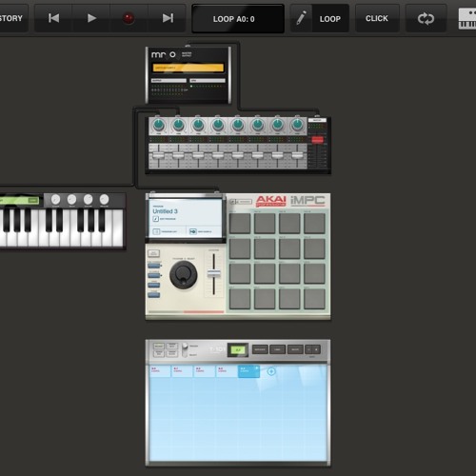476x476 pixels.
Task: Click the green LCD display on the T-101 sequencer
Action: click(238, 349)
